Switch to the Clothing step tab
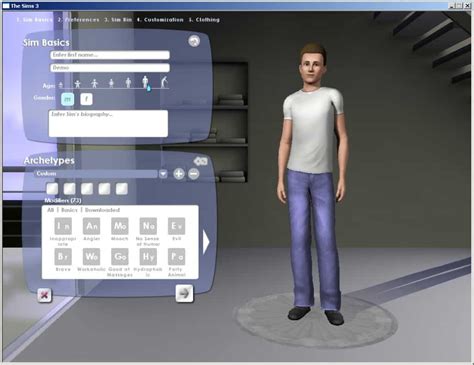The image size is (474, 365). coord(204,20)
